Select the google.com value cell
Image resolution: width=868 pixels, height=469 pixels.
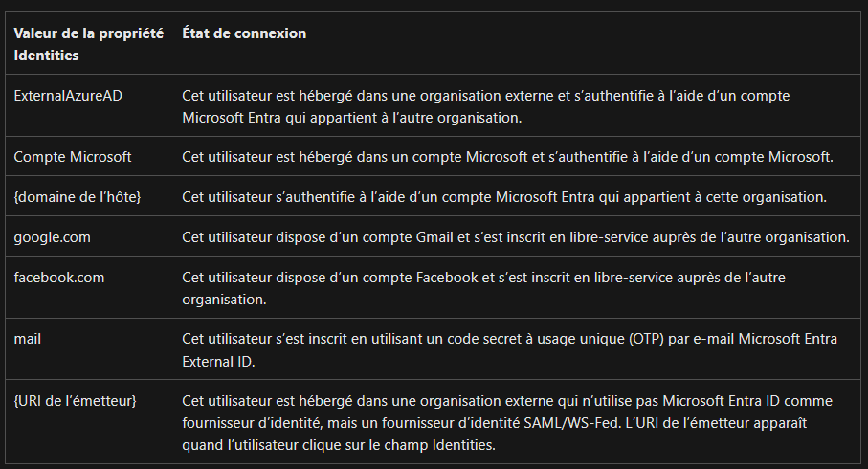coord(52,237)
